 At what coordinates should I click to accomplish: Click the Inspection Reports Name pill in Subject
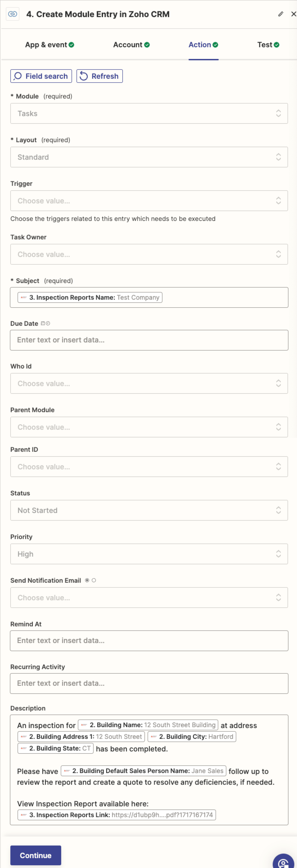pyautogui.click(x=90, y=297)
